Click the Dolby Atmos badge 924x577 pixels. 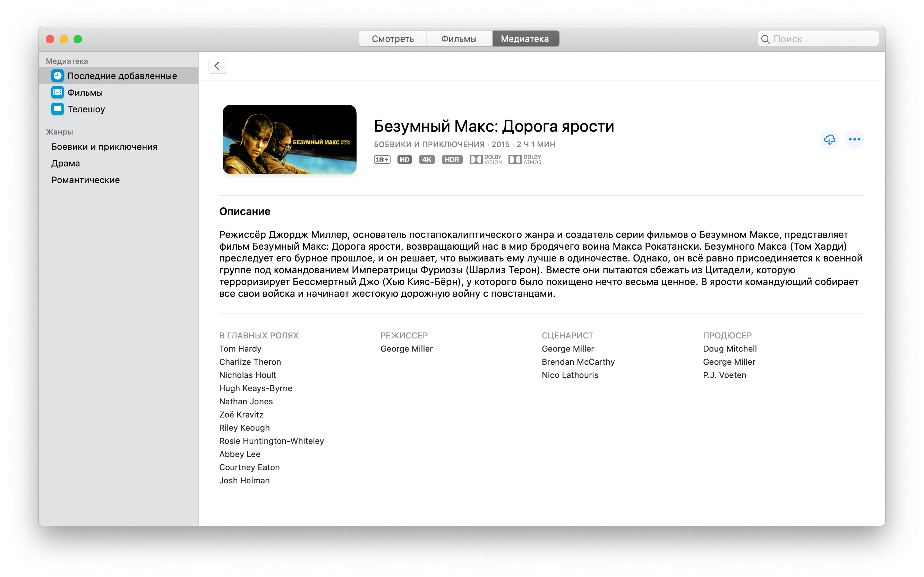tap(525, 160)
